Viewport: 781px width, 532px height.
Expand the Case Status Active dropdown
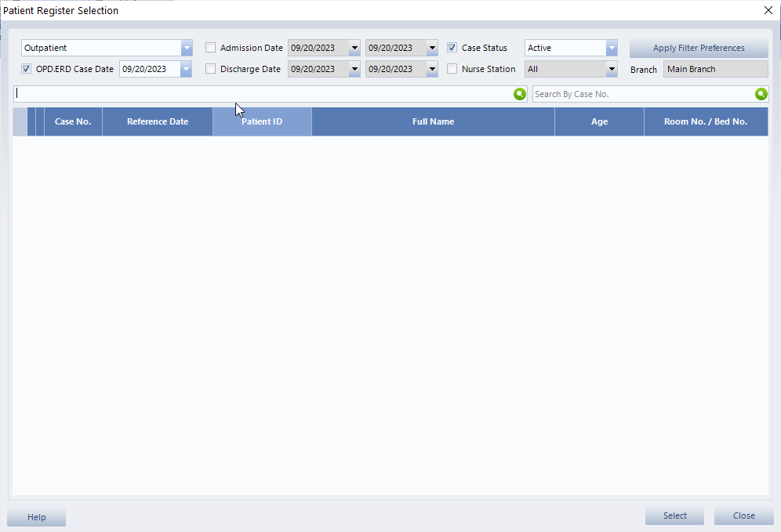[612, 48]
